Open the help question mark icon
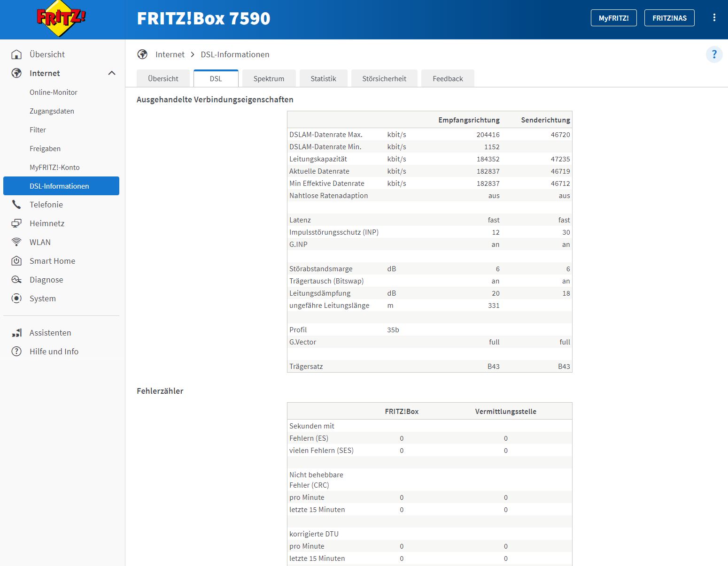Image resolution: width=728 pixels, height=566 pixels. click(x=714, y=54)
